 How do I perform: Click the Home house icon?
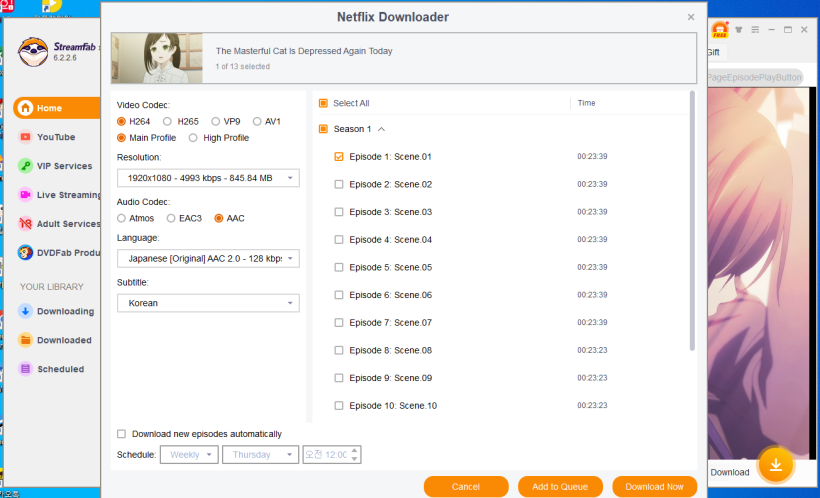tap(25, 108)
